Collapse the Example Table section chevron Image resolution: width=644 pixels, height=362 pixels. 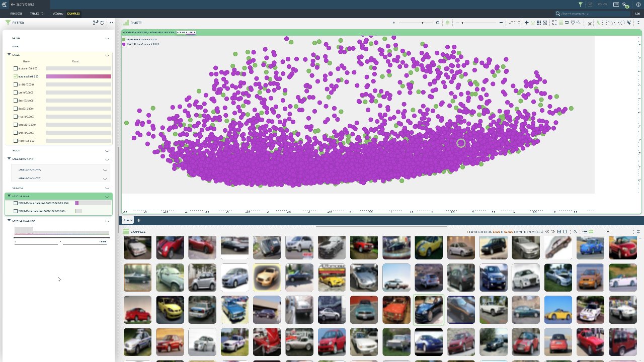click(x=107, y=196)
